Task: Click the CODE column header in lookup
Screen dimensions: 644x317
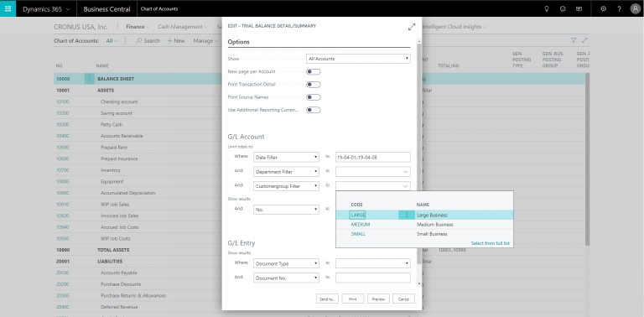Action: pos(356,205)
